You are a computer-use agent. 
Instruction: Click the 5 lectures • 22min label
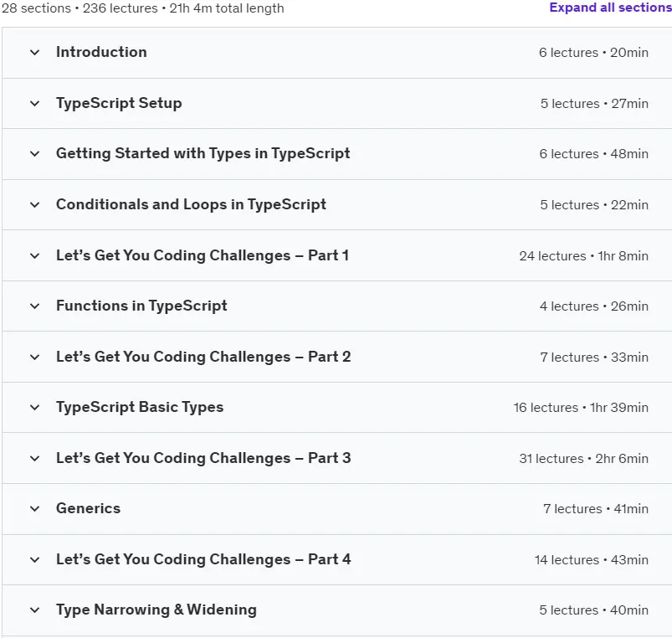[594, 205]
